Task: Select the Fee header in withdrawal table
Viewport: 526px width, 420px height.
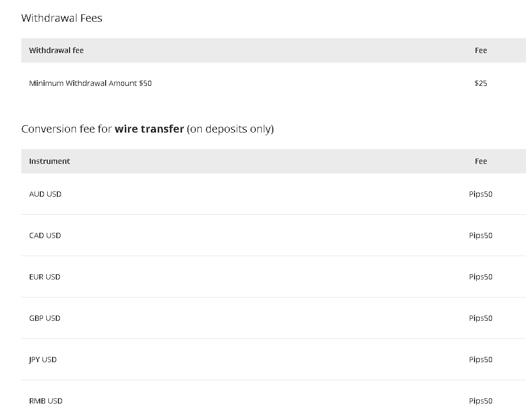Action: (x=481, y=50)
